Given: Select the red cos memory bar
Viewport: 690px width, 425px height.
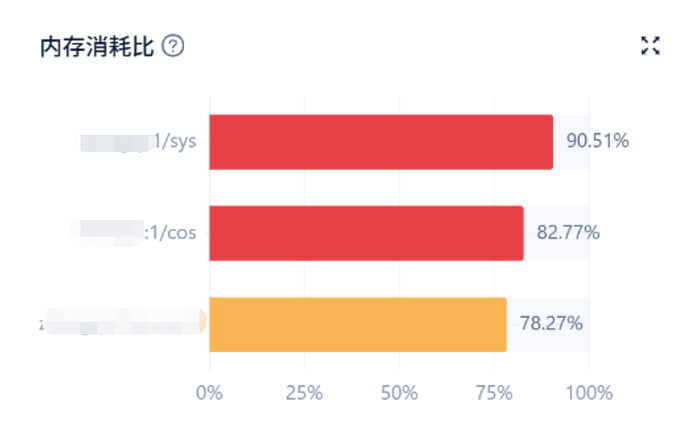Looking at the screenshot, I should click(366, 233).
